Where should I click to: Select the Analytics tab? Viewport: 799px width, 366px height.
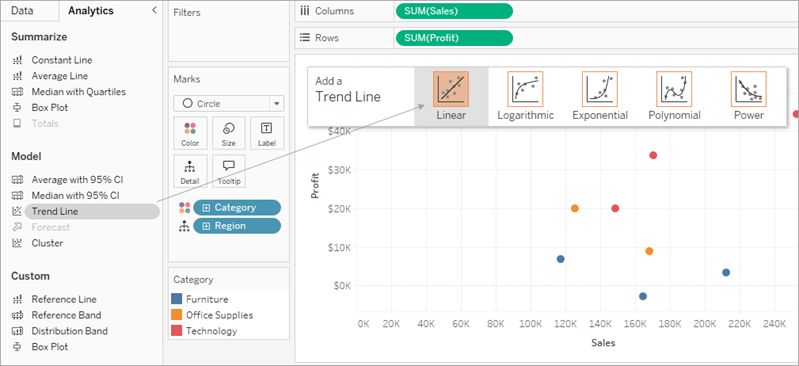pos(91,11)
